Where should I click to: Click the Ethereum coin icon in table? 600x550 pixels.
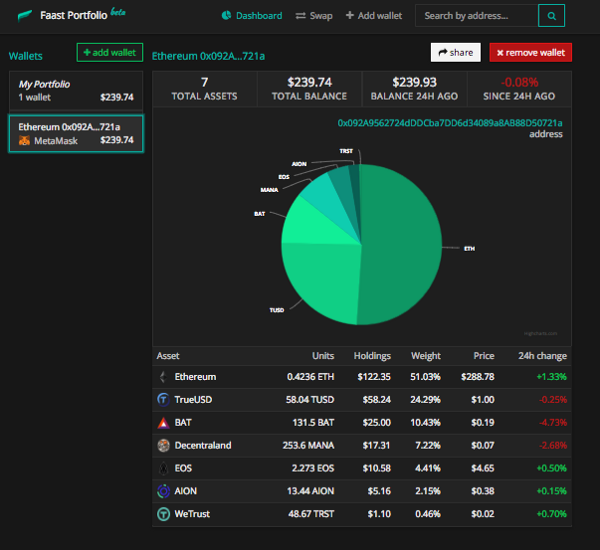coord(163,377)
